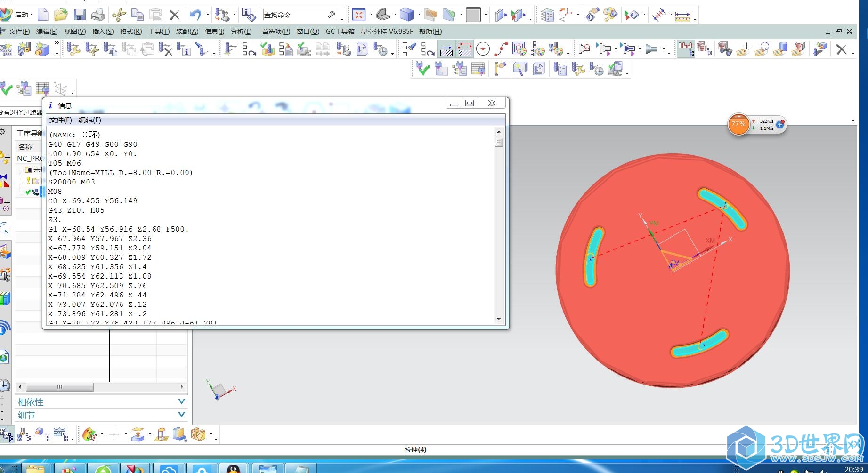Screen dimensions: 868x473
Task: Click the Program Order View icon
Action: [7, 434]
